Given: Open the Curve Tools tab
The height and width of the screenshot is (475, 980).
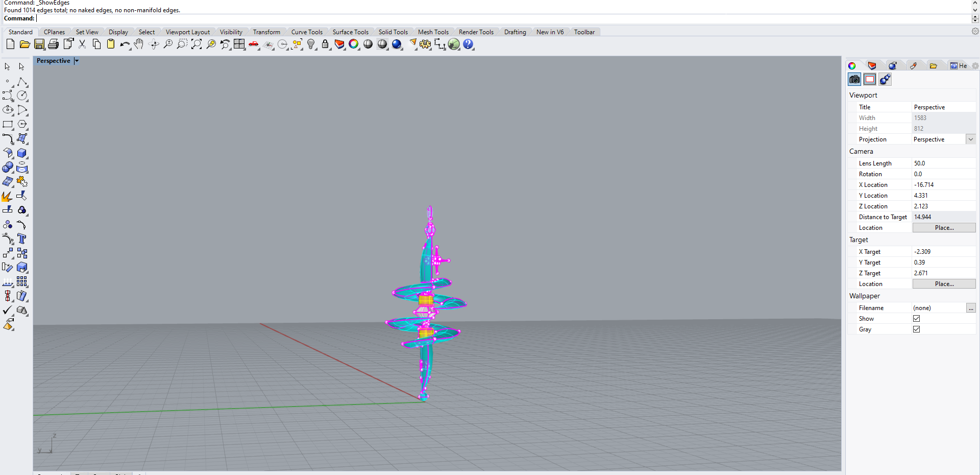Looking at the screenshot, I should pyautogui.click(x=307, y=32).
